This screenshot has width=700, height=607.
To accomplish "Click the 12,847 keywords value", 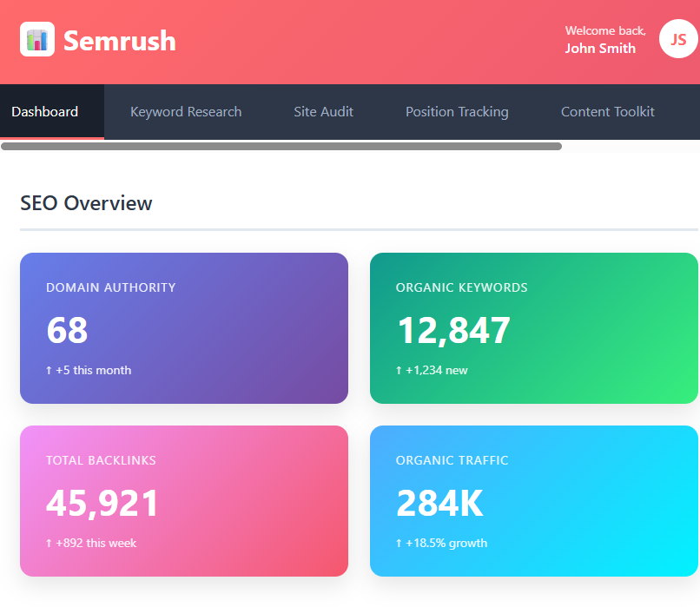I will point(453,330).
